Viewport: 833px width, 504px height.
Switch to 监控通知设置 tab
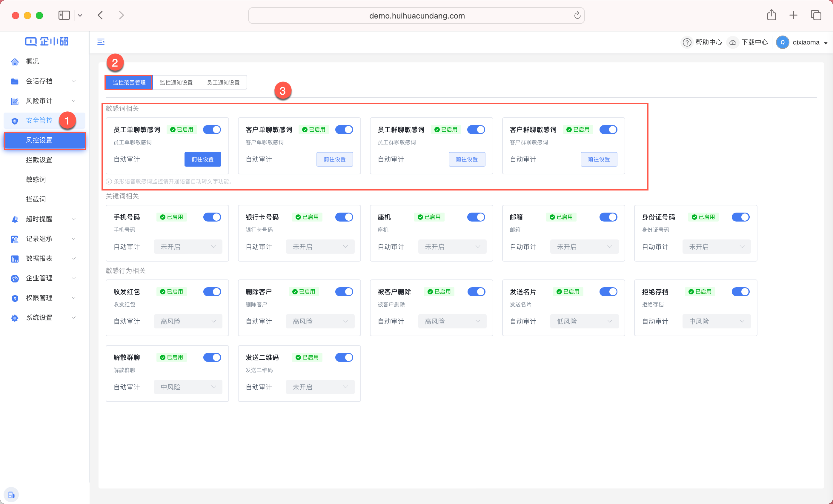176,82
